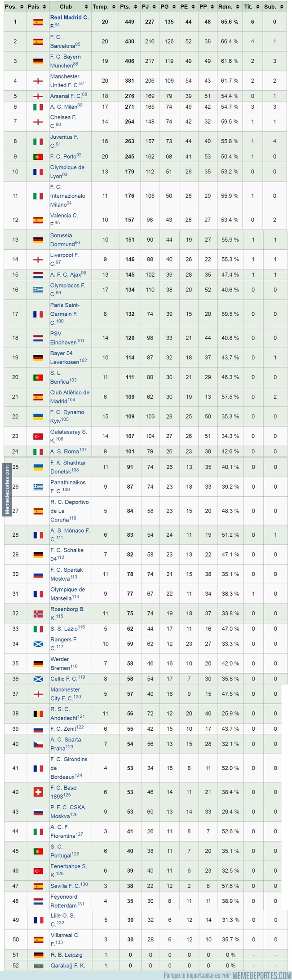Click the Tit. column header
Screen dimensions: 292x980
tap(248, 7)
